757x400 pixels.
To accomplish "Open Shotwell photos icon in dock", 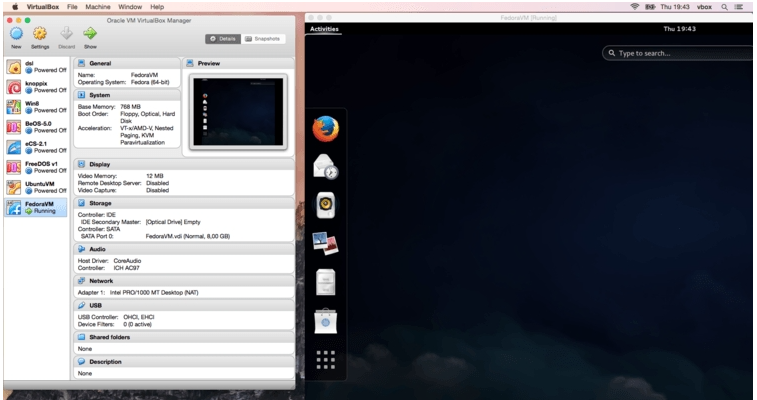I will [x=325, y=243].
